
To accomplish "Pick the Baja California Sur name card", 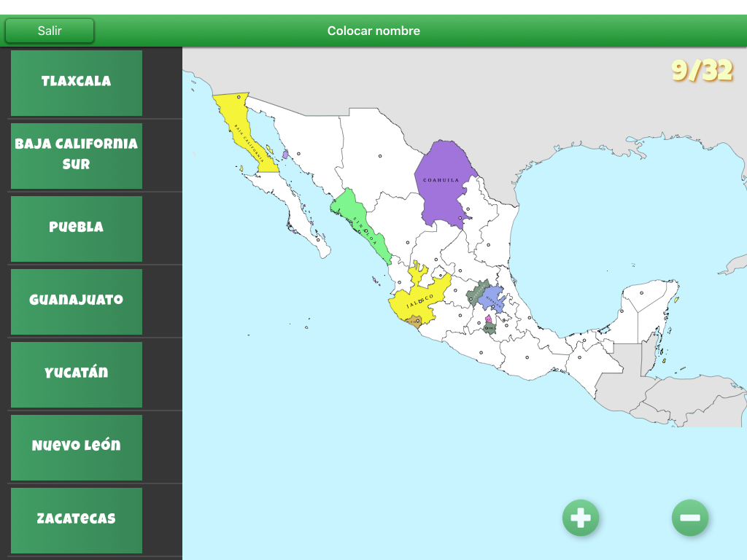I will pos(76,156).
